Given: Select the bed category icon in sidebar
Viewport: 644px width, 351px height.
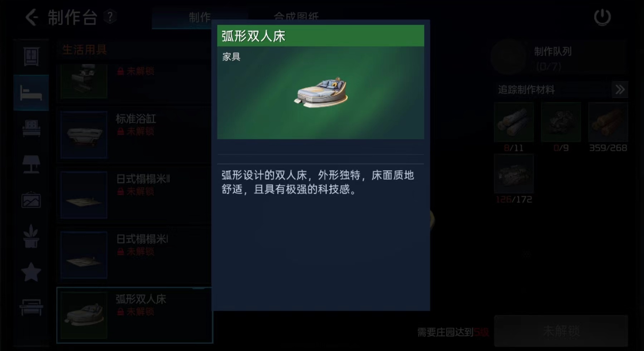Looking at the screenshot, I should (x=31, y=93).
